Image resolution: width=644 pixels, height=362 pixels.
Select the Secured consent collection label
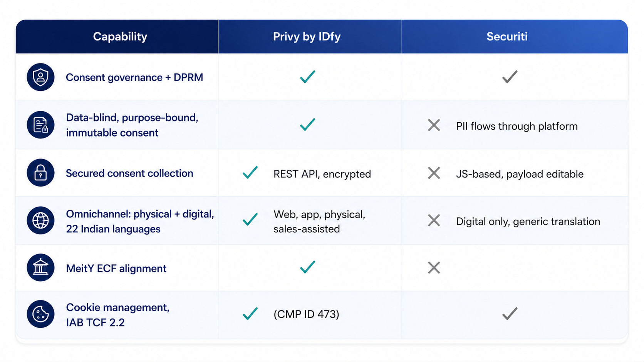[129, 173]
